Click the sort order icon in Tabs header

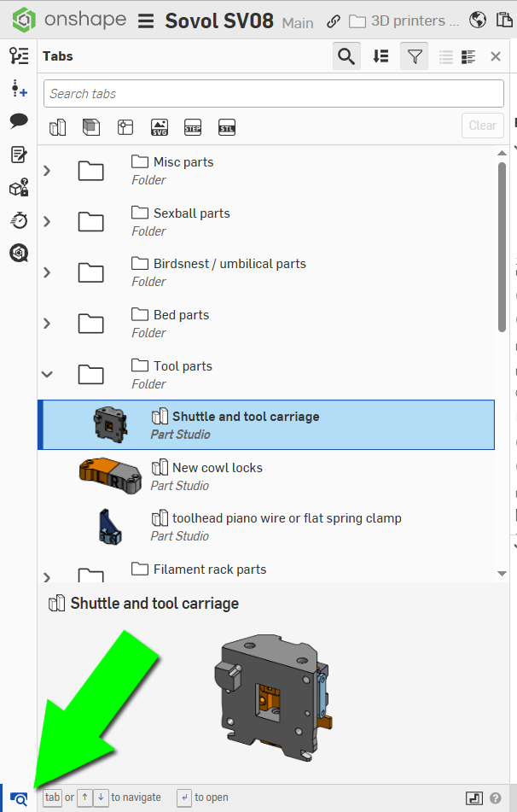tap(380, 56)
